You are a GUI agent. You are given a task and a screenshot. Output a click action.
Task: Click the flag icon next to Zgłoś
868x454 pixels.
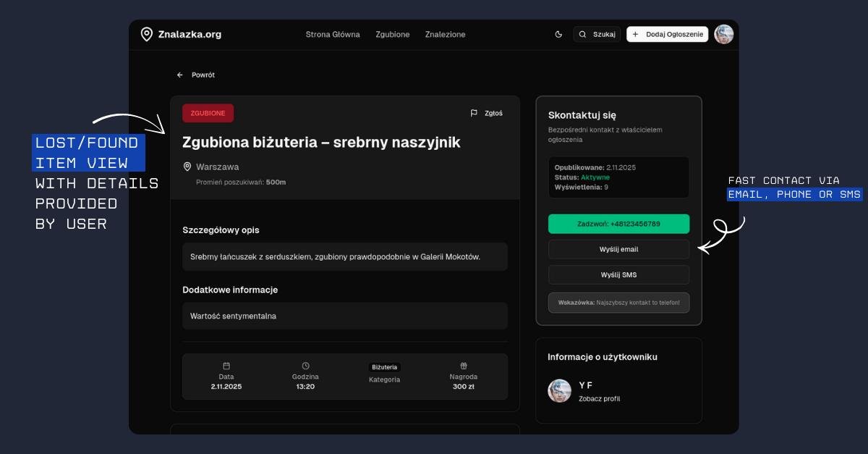tap(474, 113)
